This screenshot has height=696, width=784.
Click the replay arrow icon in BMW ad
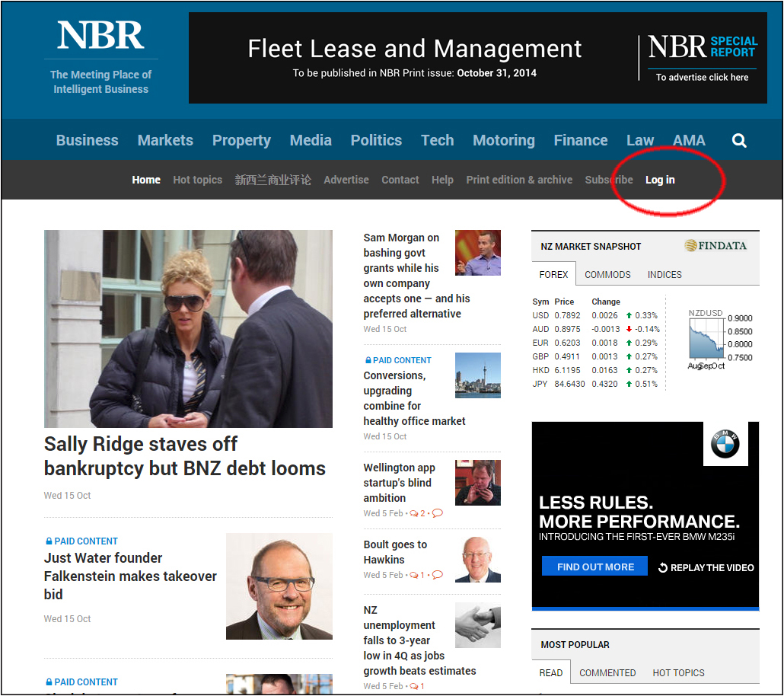pyautogui.click(x=662, y=568)
